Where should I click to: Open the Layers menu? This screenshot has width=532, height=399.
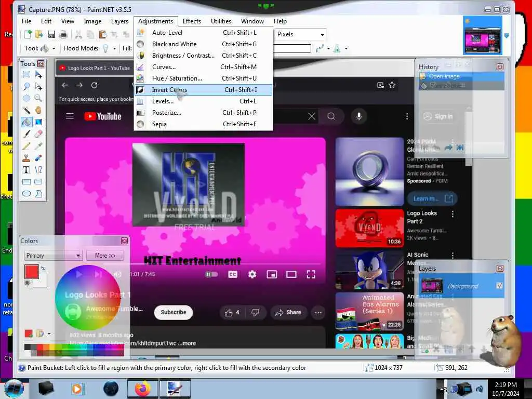click(x=119, y=21)
